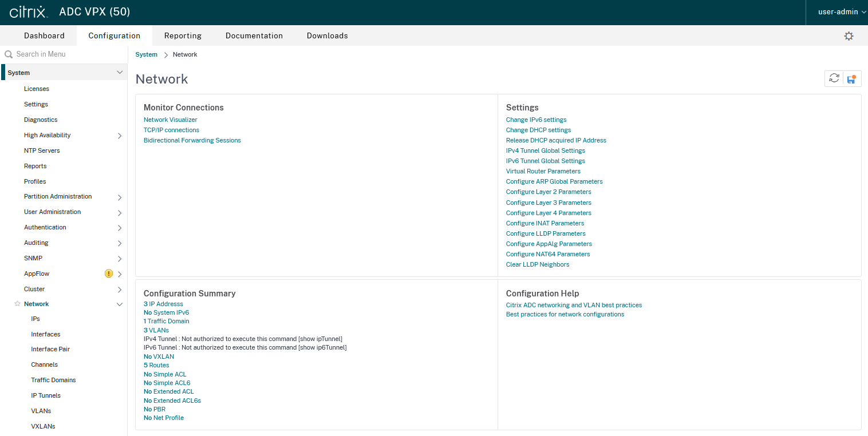Click the search magnifier icon in menu
The height and width of the screenshot is (436, 868).
click(9, 54)
